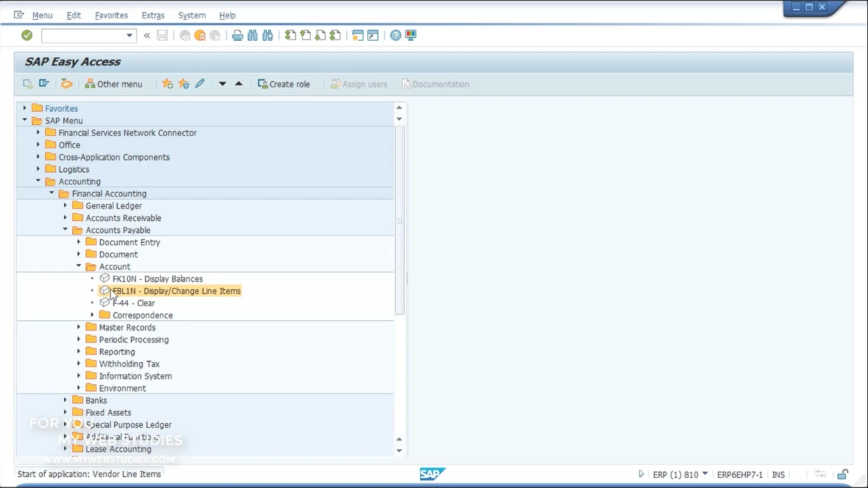Click the Move Favorites Down arrow

pos(222,84)
